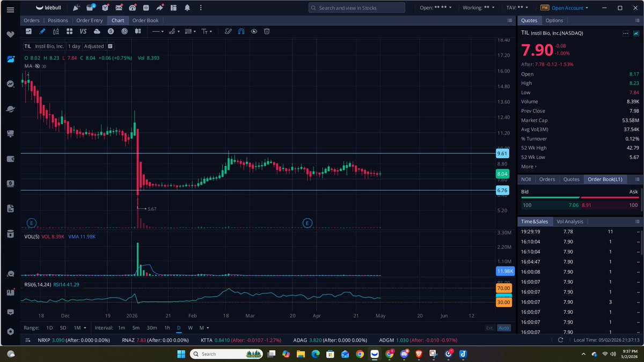Expand More quote details
644x362 pixels.
coord(529,167)
